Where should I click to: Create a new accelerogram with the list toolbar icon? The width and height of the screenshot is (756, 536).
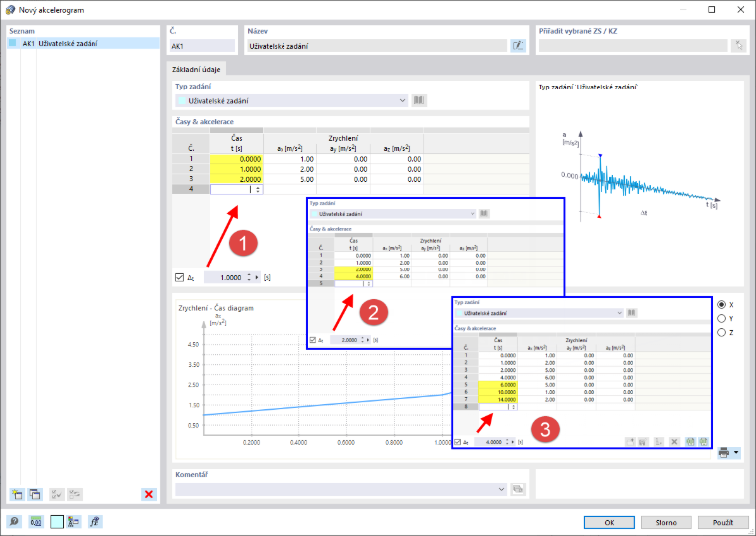click(x=17, y=494)
